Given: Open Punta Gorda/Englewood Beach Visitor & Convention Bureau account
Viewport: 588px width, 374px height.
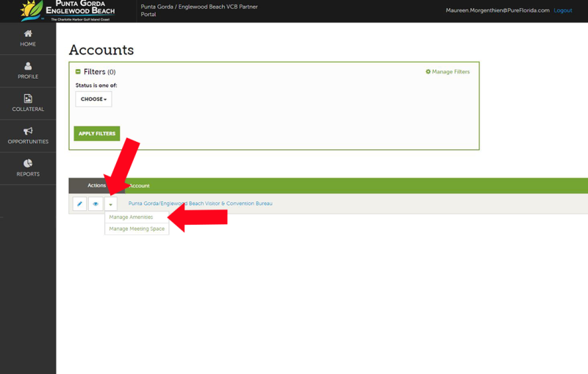Looking at the screenshot, I should (200, 204).
